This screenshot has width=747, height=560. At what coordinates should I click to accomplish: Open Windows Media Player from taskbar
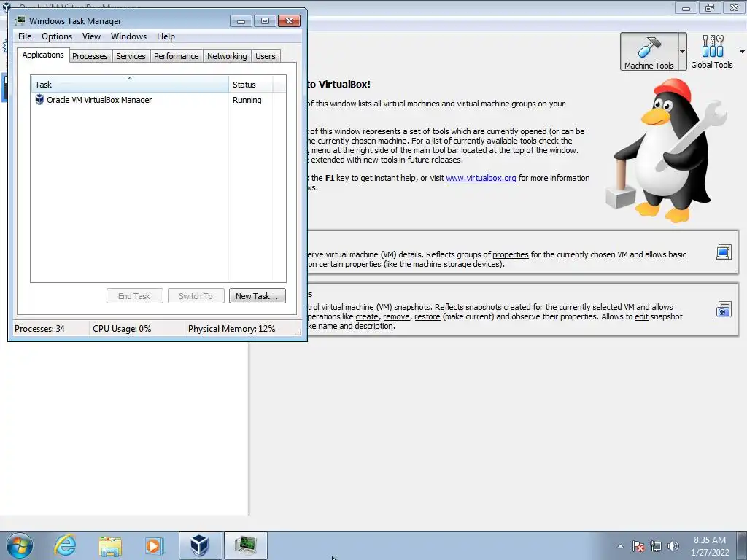tap(155, 545)
